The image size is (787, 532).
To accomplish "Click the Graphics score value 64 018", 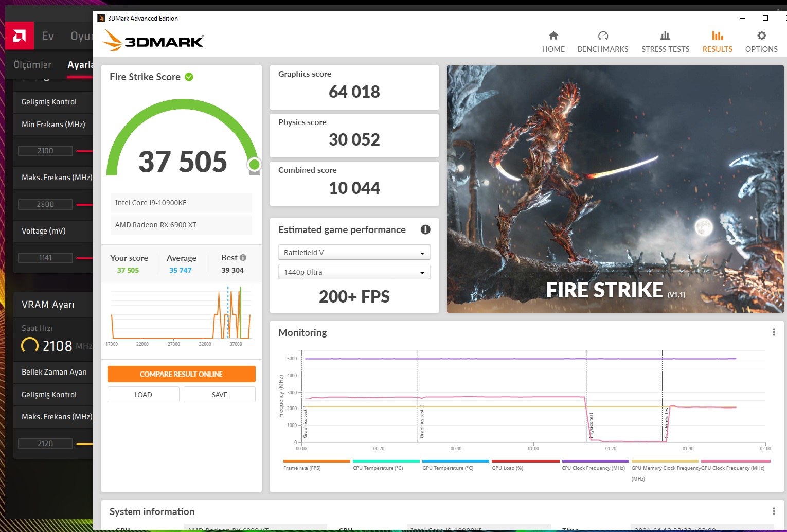I will click(x=354, y=92).
